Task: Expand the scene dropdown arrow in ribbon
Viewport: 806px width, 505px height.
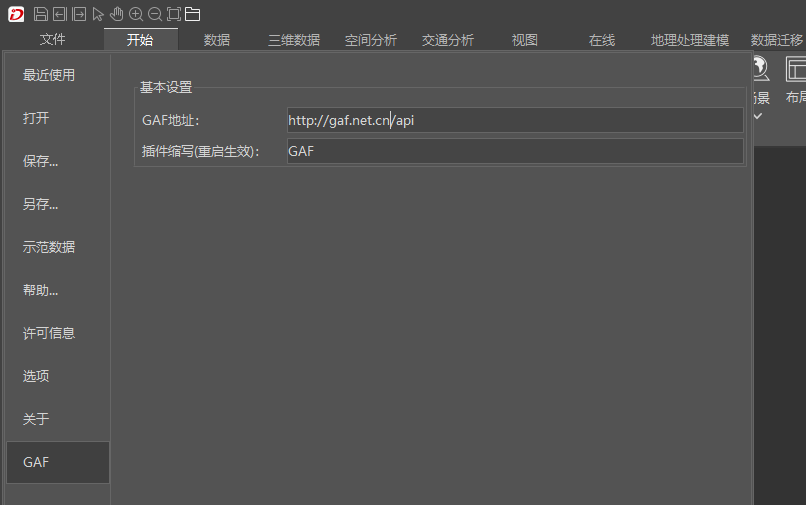Action: click(x=758, y=116)
